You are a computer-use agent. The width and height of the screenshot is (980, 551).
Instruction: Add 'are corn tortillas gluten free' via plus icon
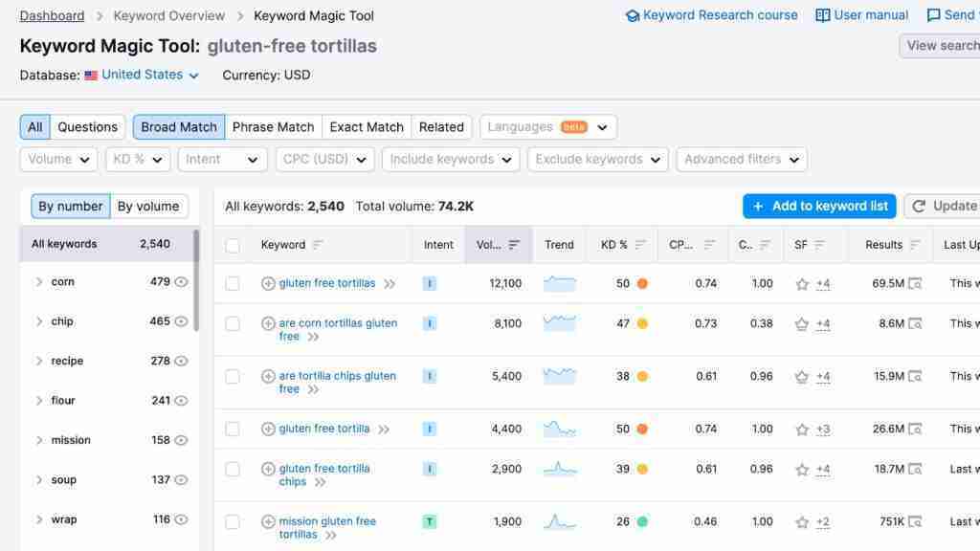[268, 323]
